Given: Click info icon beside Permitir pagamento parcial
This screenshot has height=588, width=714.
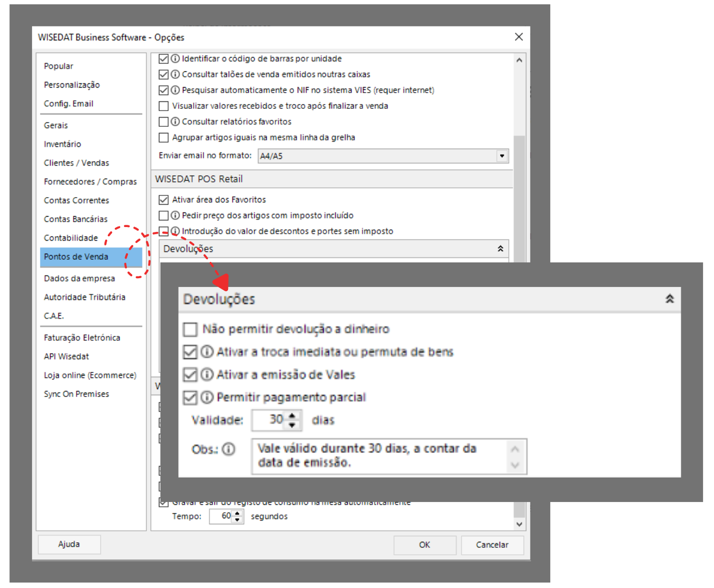Looking at the screenshot, I should coord(207,397).
